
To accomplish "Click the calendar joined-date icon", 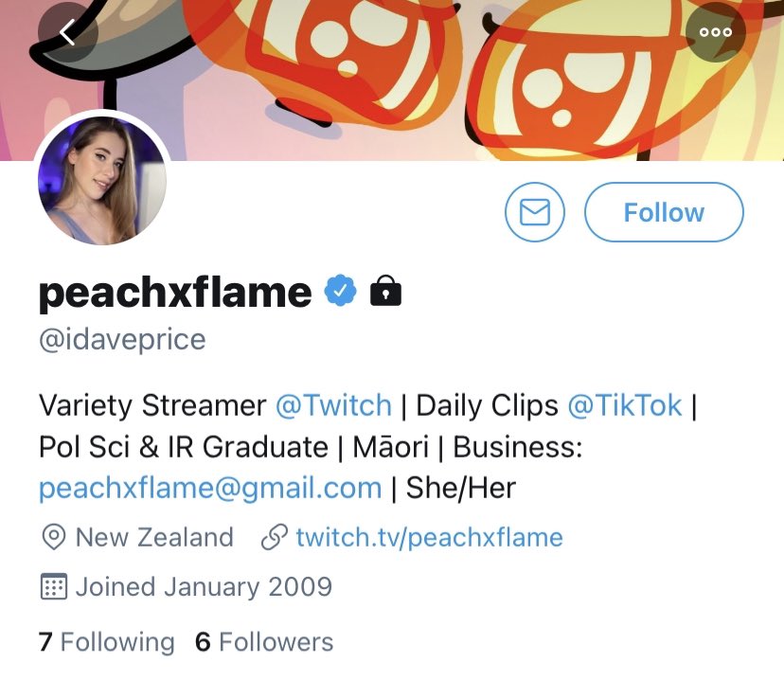I will (54, 587).
